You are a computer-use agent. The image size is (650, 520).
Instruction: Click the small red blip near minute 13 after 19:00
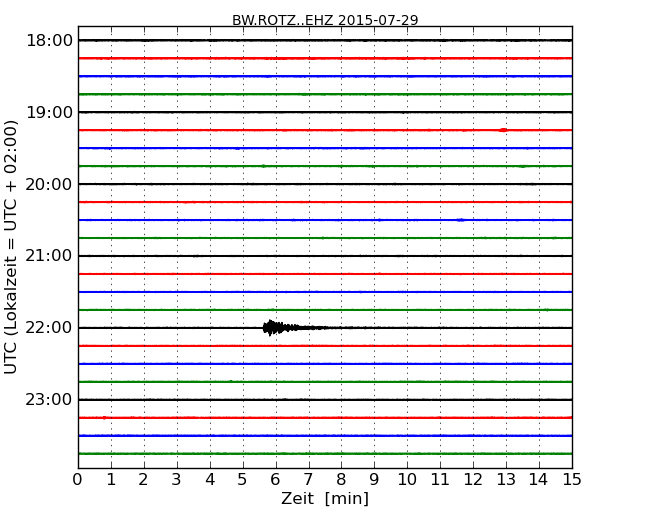pyautogui.click(x=503, y=130)
